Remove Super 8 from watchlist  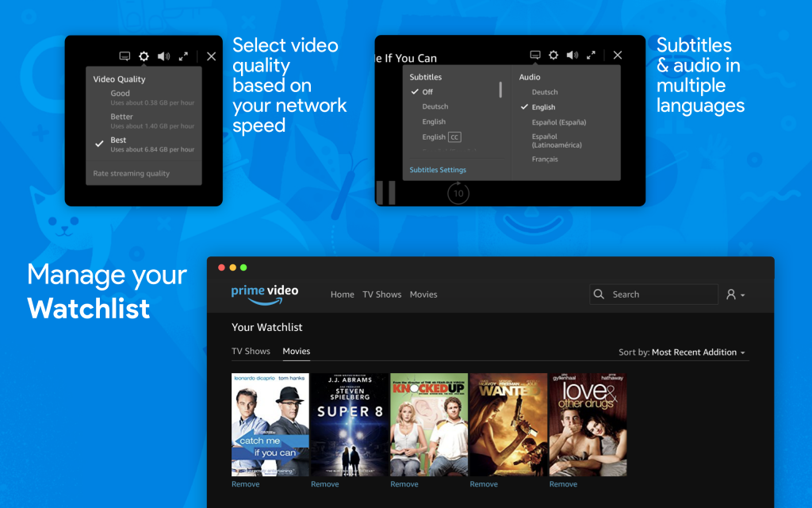324,484
